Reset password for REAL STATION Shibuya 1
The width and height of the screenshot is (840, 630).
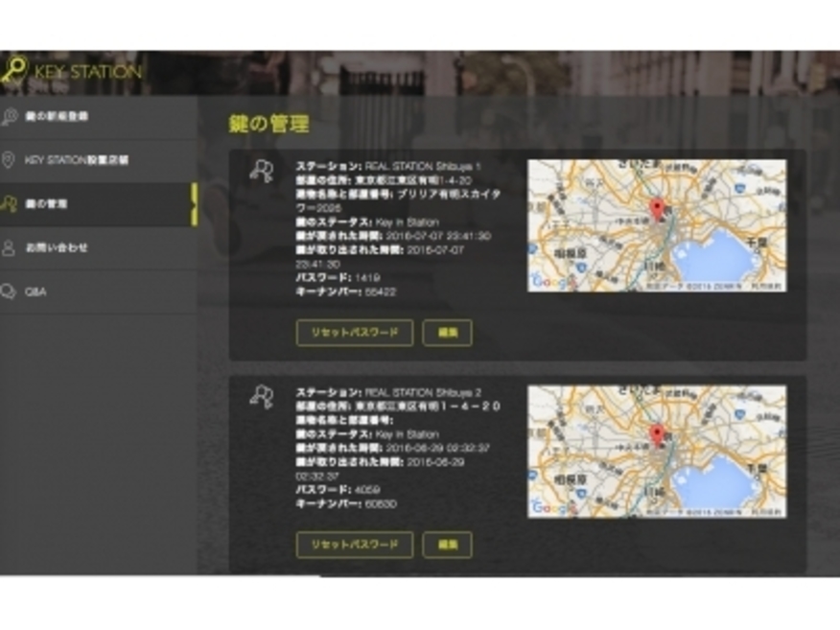[x=355, y=333]
